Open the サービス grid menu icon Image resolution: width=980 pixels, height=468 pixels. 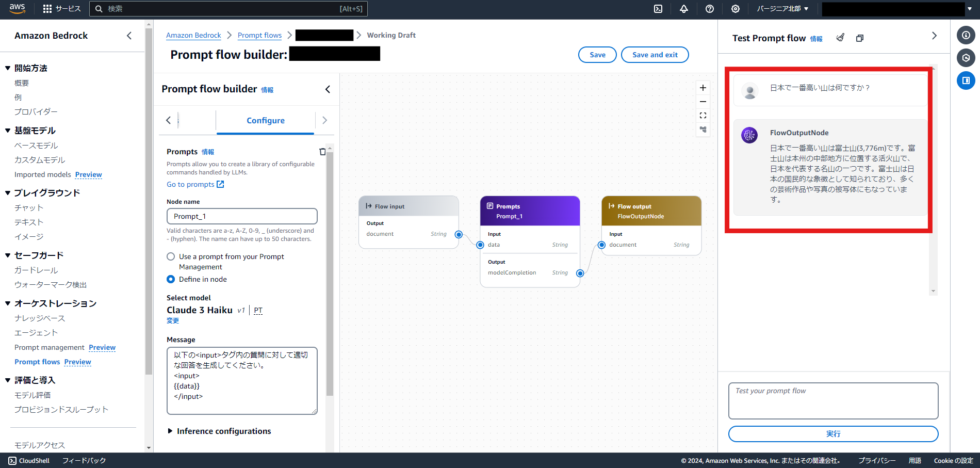(x=47, y=9)
